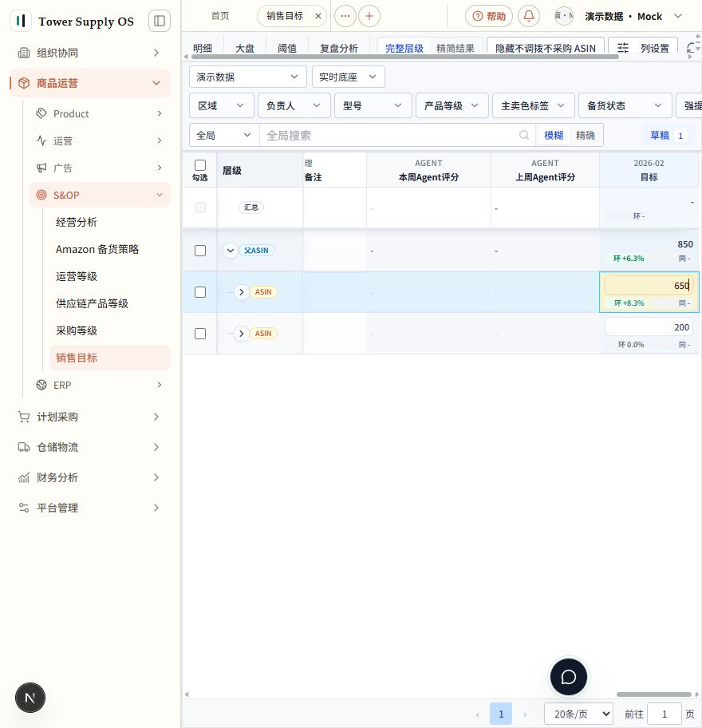Click the S&OP target icon
Image resolution: width=702 pixels, height=728 pixels.
[x=41, y=195]
